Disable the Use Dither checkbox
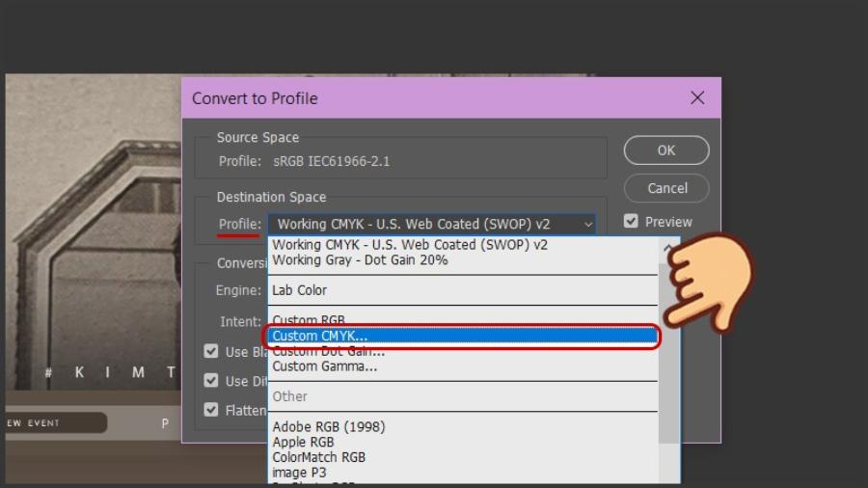This screenshot has width=868, height=488. pos(211,381)
